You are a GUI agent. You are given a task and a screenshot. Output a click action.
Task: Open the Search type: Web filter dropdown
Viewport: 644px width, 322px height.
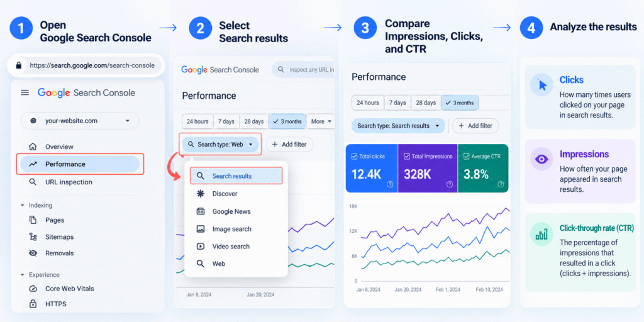pos(220,145)
